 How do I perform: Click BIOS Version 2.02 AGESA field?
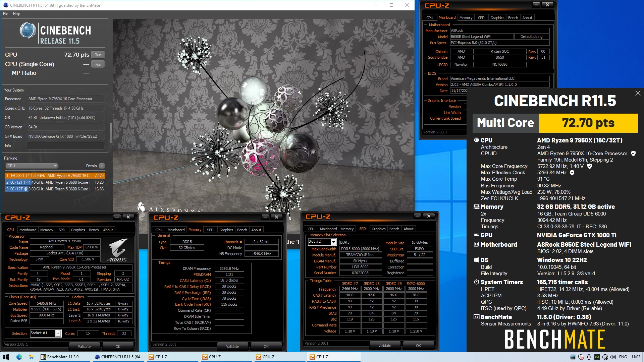[499, 85]
